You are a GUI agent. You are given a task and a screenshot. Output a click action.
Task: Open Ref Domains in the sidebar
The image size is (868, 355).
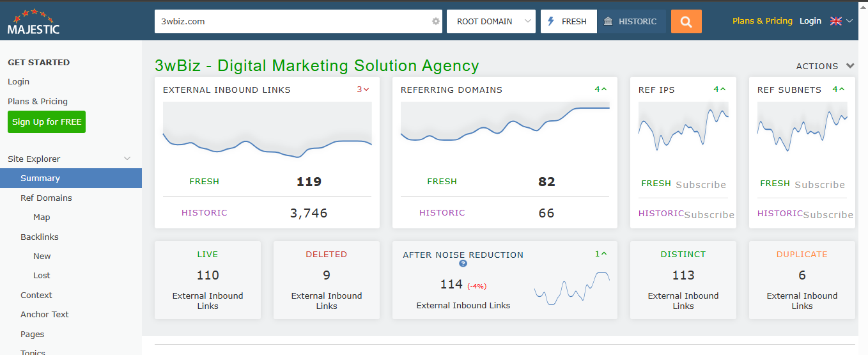click(x=46, y=198)
